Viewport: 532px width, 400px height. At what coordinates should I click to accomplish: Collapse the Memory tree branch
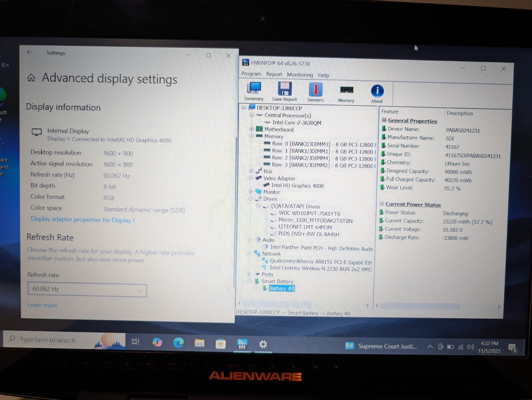coord(252,136)
